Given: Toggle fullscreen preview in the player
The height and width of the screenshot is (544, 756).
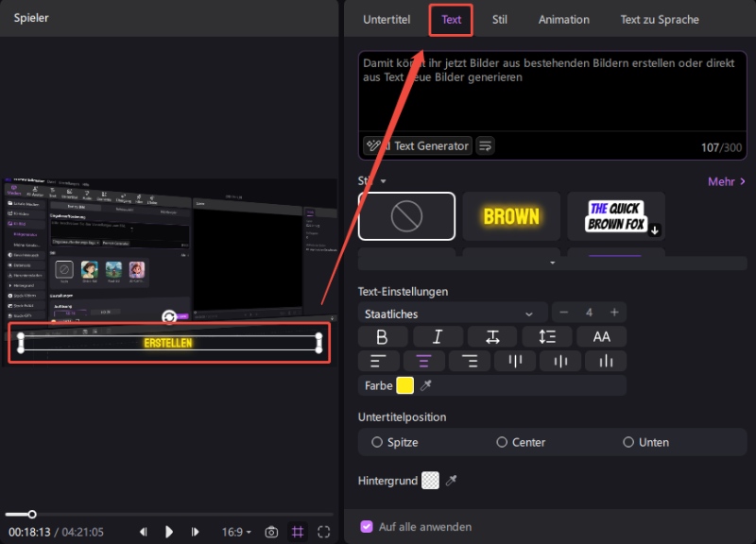Looking at the screenshot, I should (x=324, y=532).
